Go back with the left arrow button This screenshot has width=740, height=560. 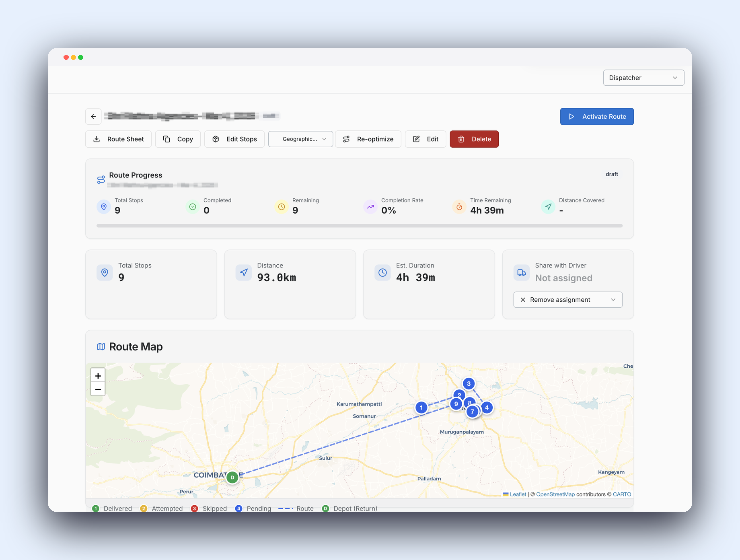coord(93,117)
